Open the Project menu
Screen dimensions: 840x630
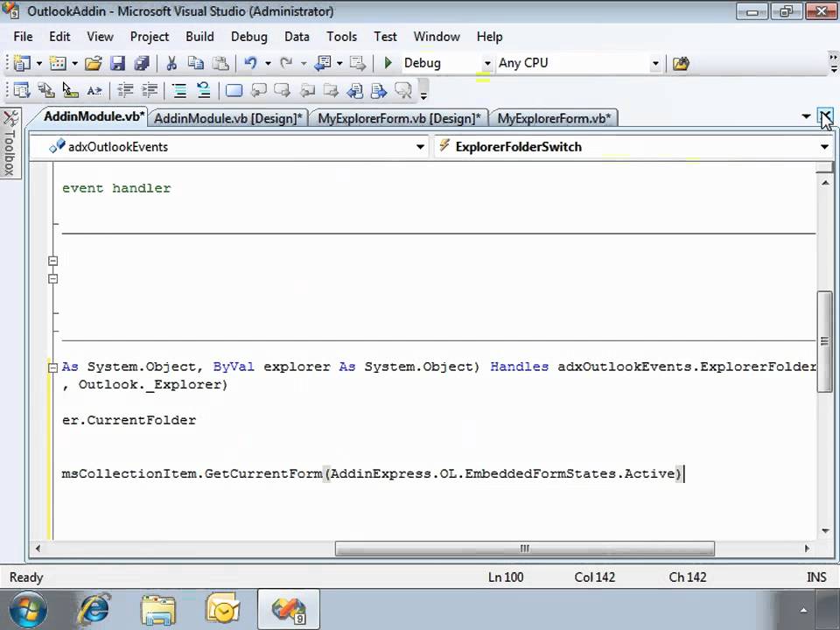tap(150, 37)
